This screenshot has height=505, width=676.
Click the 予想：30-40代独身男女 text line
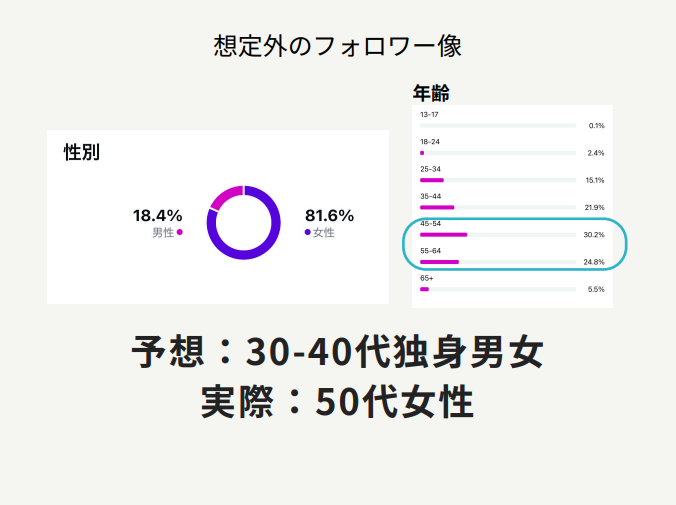tap(338, 353)
